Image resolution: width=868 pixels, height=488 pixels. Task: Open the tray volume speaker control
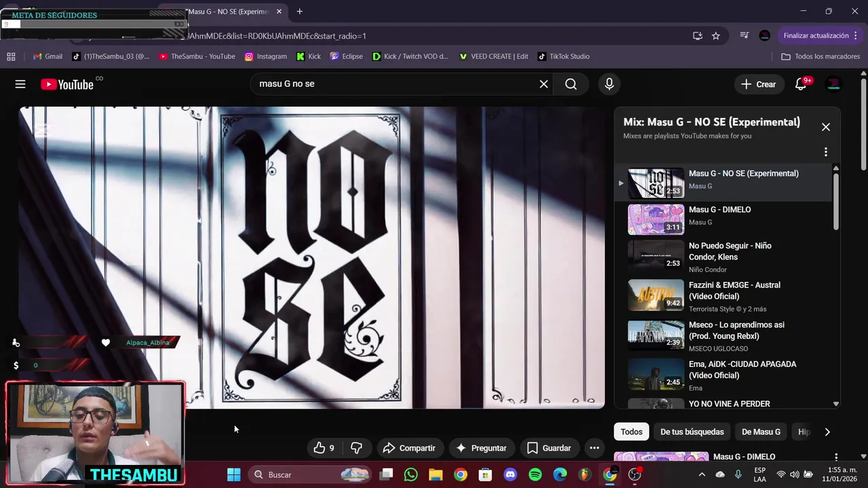[x=794, y=474]
